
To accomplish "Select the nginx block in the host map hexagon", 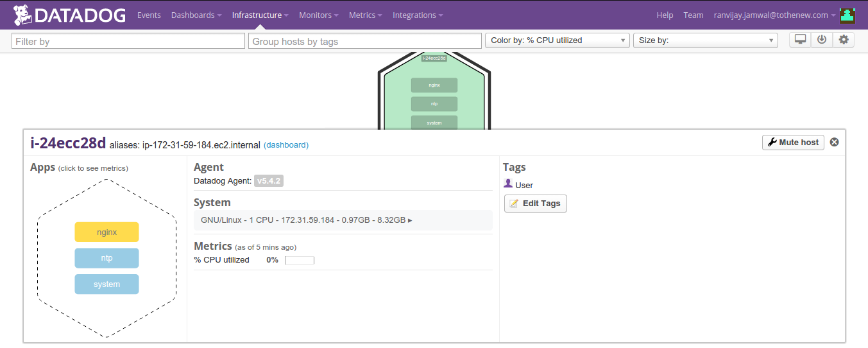I will (434, 85).
